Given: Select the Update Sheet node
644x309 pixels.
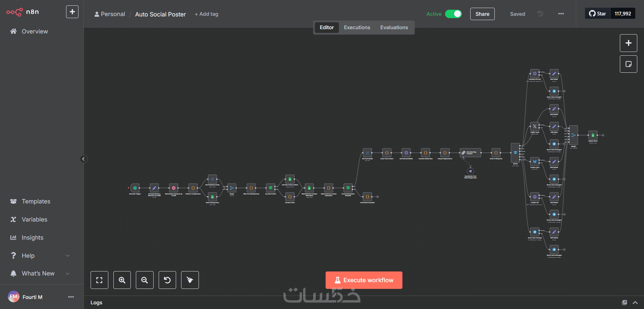Looking at the screenshot, I should [x=593, y=135].
